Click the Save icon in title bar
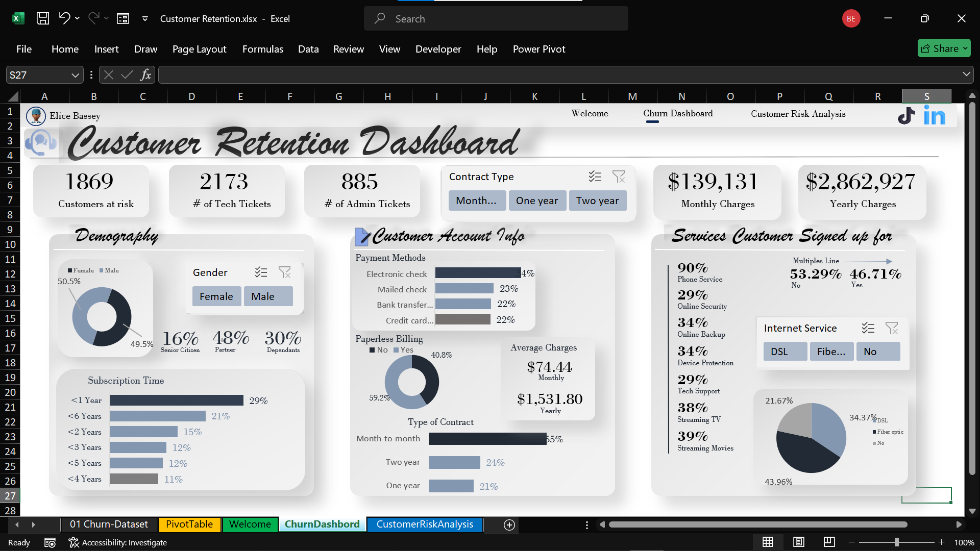This screenshot has width=980, height=551. click(43, 19)
